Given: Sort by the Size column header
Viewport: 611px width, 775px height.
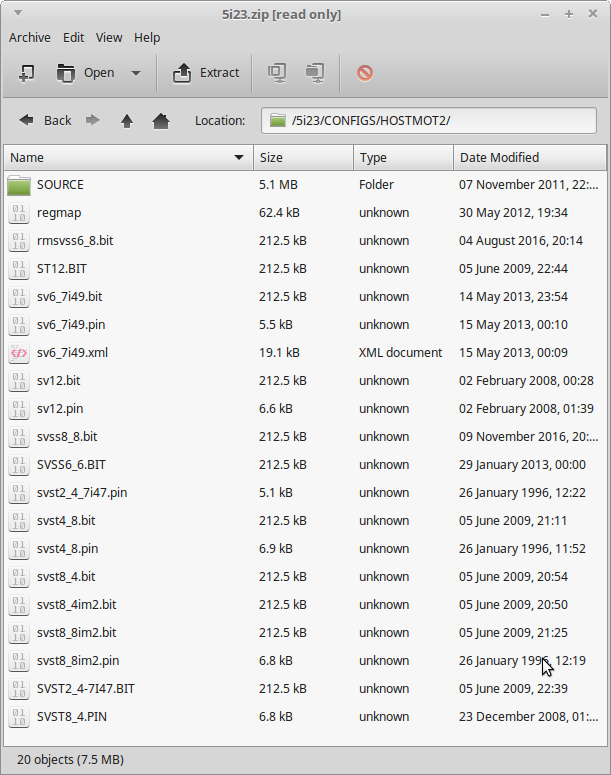Looking at the screenshot, I should (x=304, y=158).
